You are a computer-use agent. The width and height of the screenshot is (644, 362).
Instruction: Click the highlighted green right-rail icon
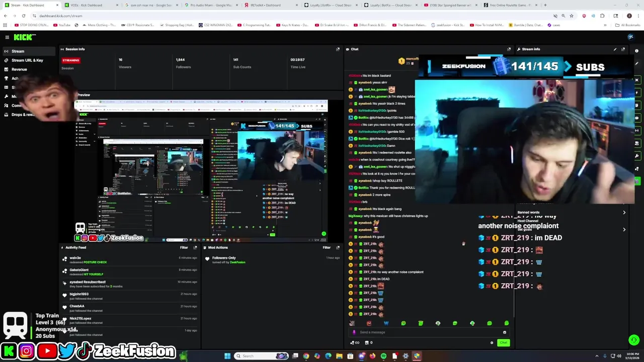637,181
